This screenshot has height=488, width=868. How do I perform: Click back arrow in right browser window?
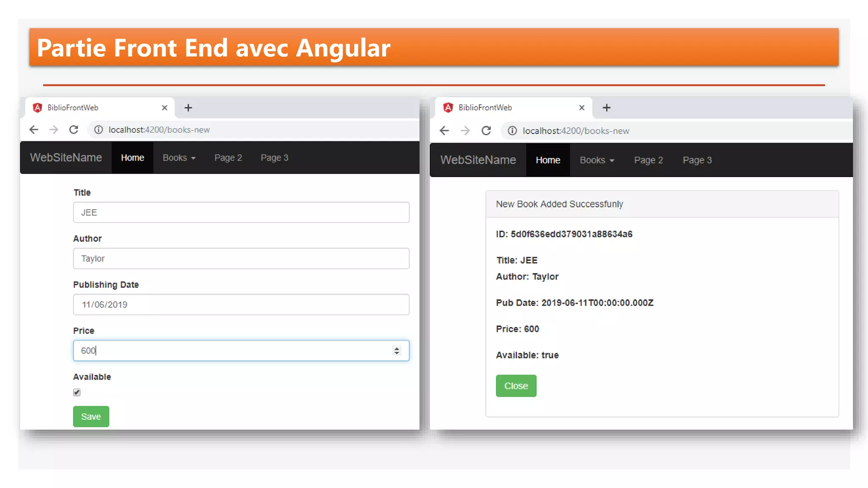(444, 131)
